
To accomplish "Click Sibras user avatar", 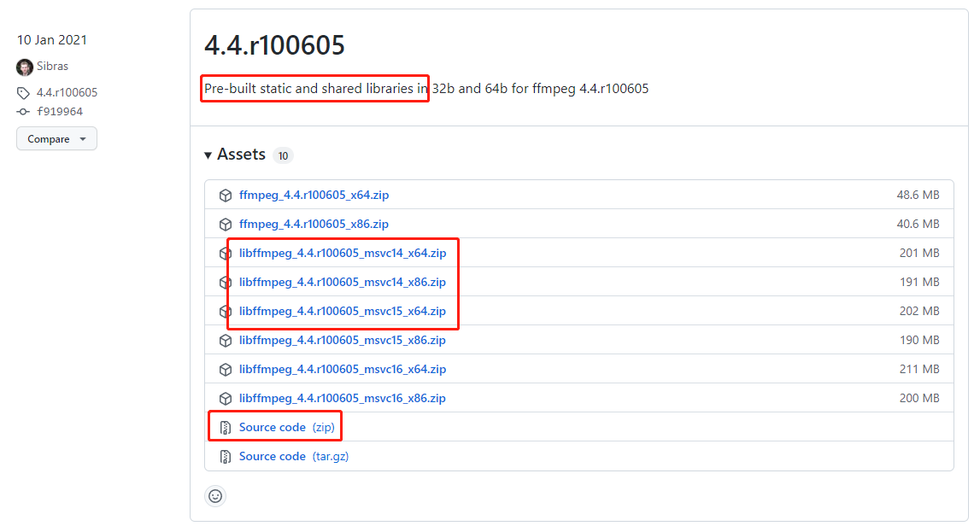I will [x=24, y=67].
